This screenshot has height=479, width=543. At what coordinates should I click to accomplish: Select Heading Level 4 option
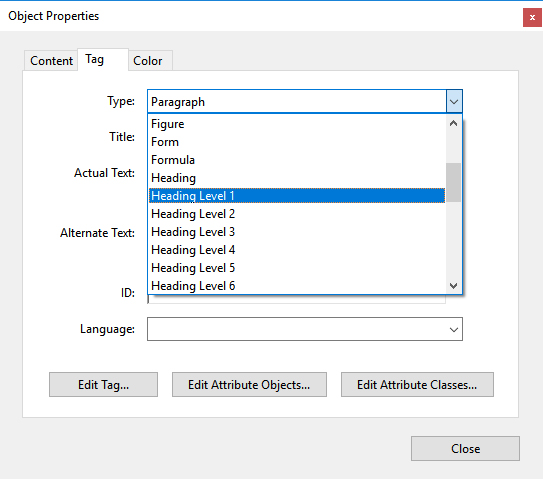pyautogui.click(x=297, y=250)
